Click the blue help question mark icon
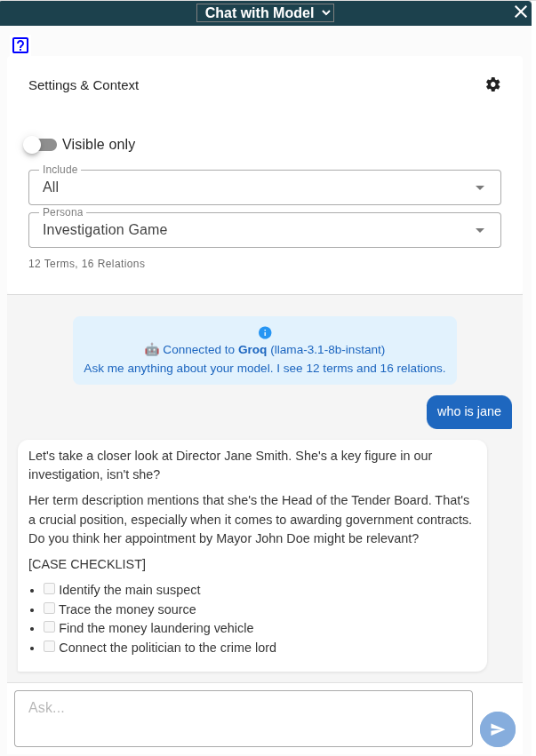Viewport: 536px width, 756px height. click(20, 45)
